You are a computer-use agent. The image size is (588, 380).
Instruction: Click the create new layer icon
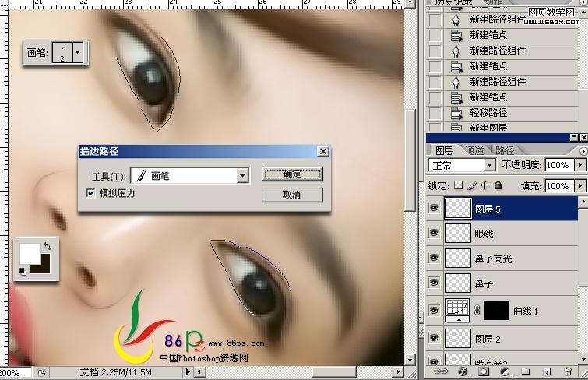pos(547,372)
